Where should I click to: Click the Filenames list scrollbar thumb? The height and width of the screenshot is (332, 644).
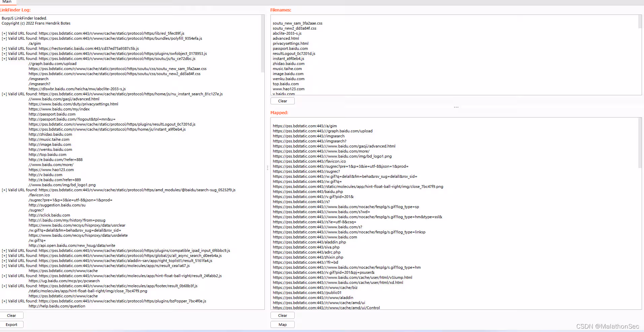(640, 22)
